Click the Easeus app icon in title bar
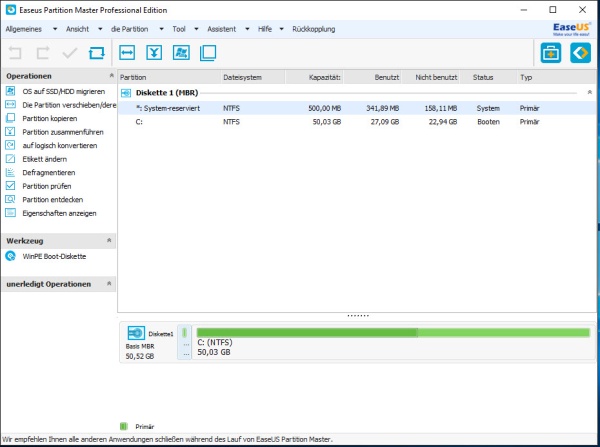The height and width of the screenshot is (447, 600). point(10,10)
